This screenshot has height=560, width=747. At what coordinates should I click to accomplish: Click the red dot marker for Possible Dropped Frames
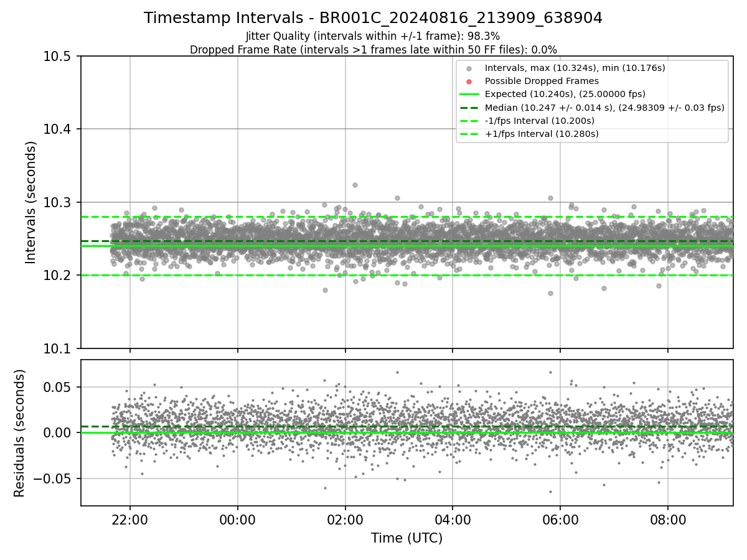469,82
